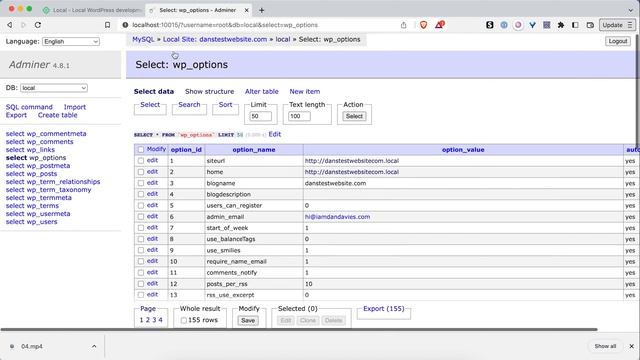Image resolution: width=640 pixels, height=360 pixels.
Task: Enable the Whole result 155 rows checkbox
Action: [184, 320]
